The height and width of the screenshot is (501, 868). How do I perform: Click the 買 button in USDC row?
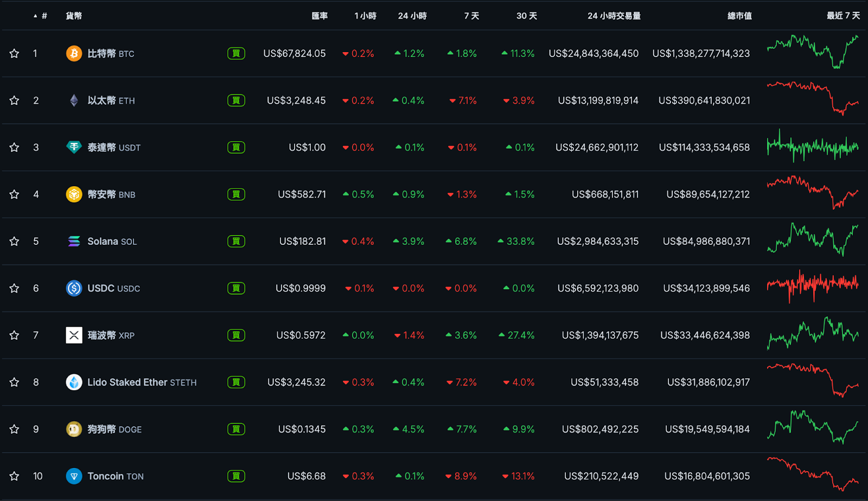[x=236, y=288]
